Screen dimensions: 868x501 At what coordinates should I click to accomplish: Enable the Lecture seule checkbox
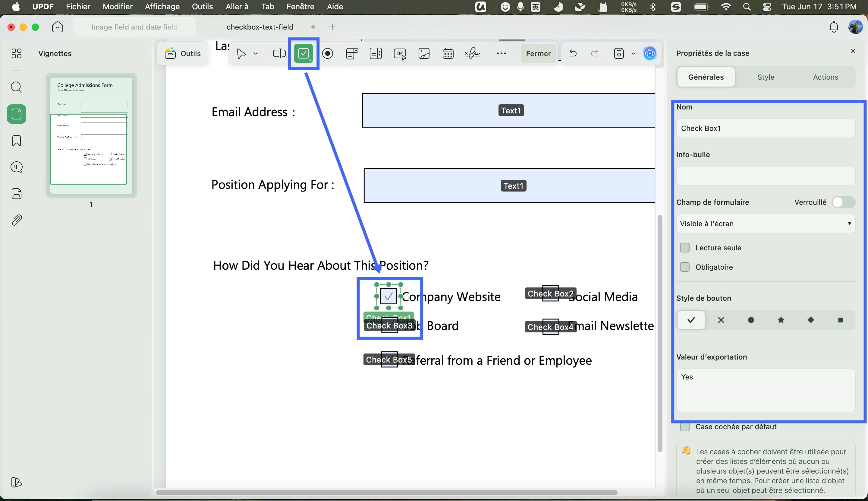coord(685,248)
